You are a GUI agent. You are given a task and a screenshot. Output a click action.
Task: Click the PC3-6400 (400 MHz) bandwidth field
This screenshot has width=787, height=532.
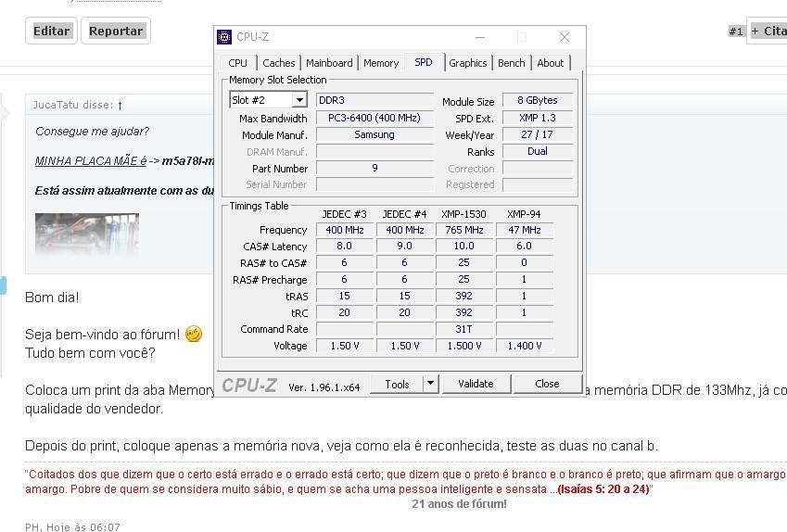click(x=374, y=118)
